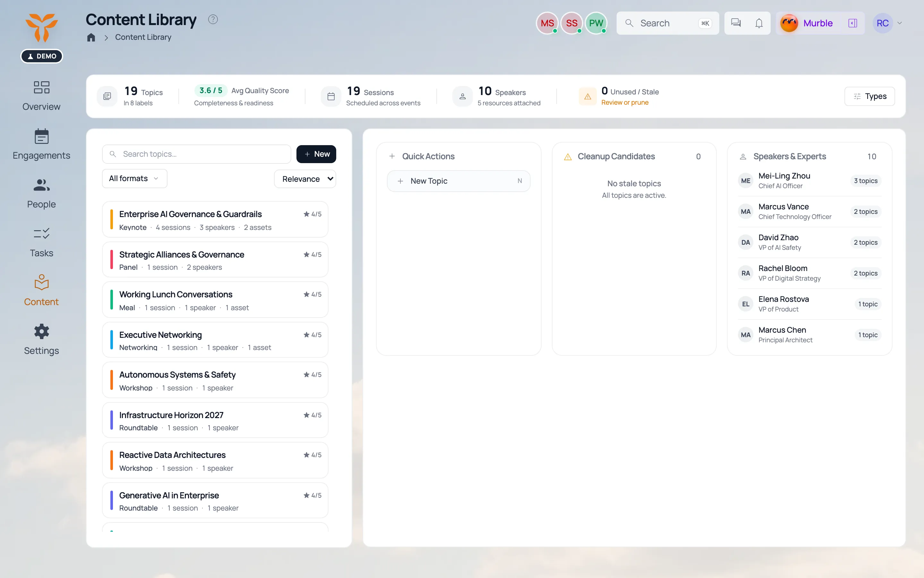Go to Engagements in the sidebar
Viewport: 924px width, 578px height.
(x=41, y=144)
